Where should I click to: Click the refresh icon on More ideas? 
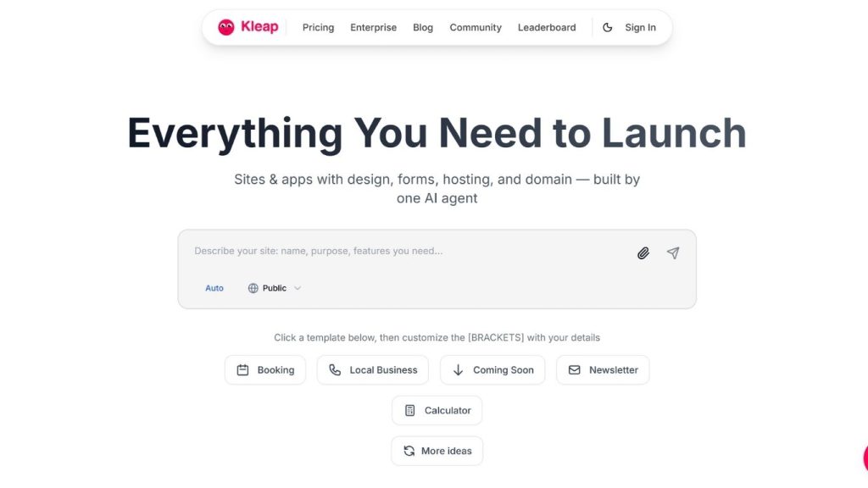[x=411, y=451]
